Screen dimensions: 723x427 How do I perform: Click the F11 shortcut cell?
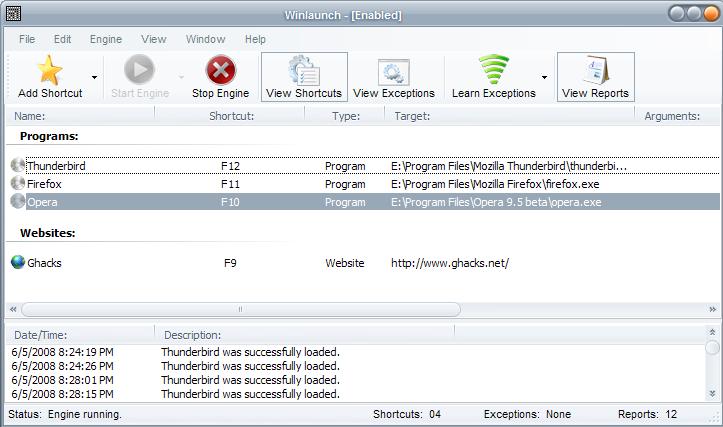point(230,184)
